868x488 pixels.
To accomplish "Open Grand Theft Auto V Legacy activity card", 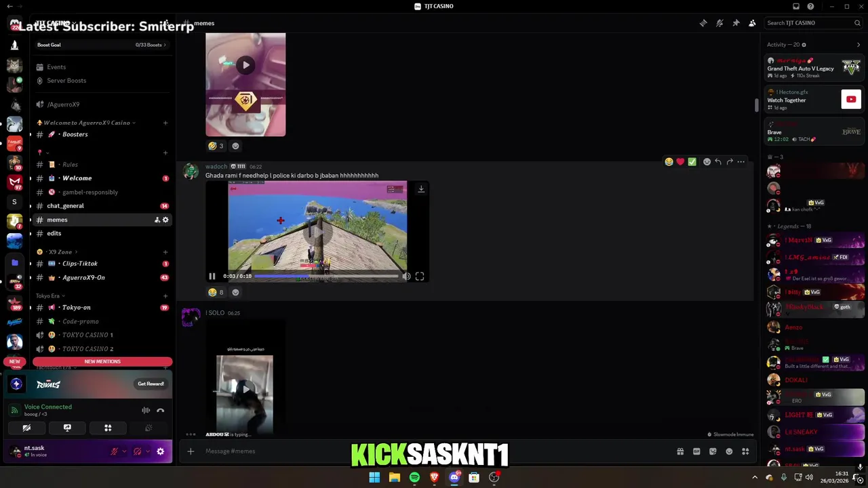I will 814,68.
